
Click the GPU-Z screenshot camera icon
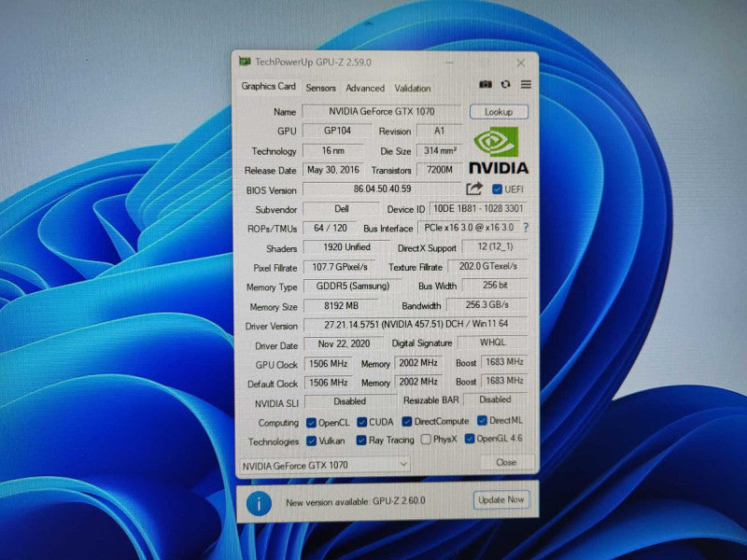tap(486, 84)
